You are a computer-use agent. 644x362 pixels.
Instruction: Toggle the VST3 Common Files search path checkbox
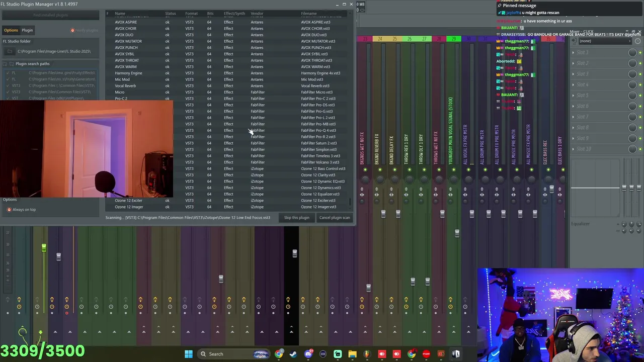coord(7,92)
